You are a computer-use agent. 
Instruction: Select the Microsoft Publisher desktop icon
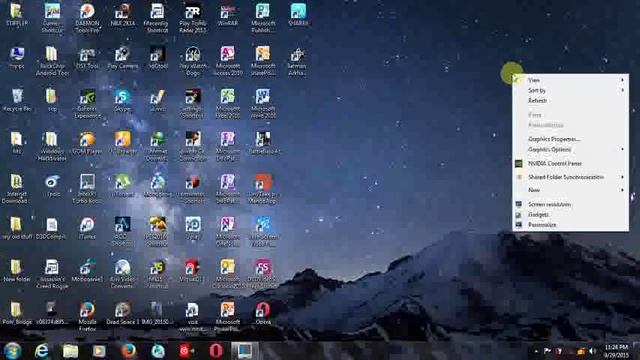pos(262,17)
